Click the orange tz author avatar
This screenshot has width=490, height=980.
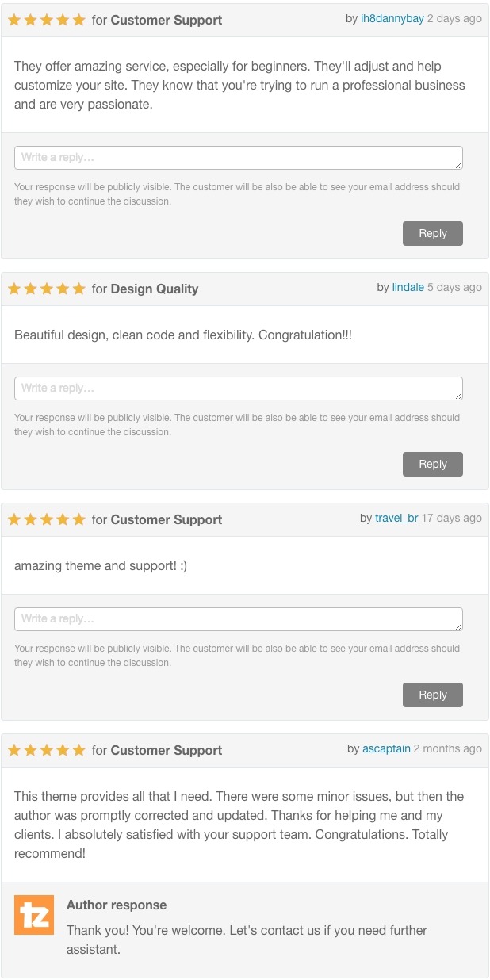[x=34, y=915]
